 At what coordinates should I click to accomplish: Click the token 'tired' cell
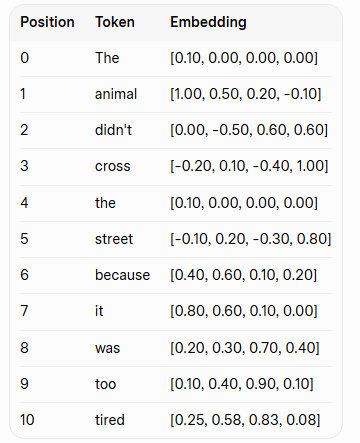[x=110, y=420]
